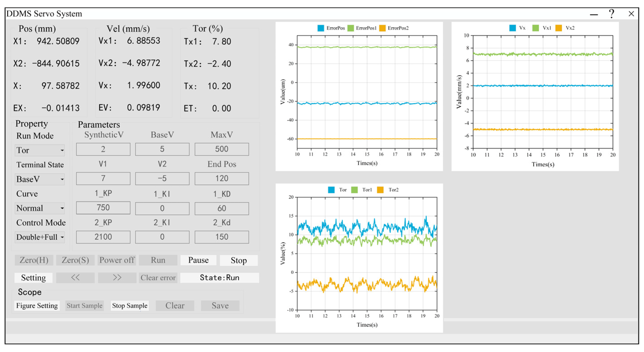Click the 2_Kd field showing 150
Screen dimensions: 644x352
pyautogui.click(x=222, y=237)
